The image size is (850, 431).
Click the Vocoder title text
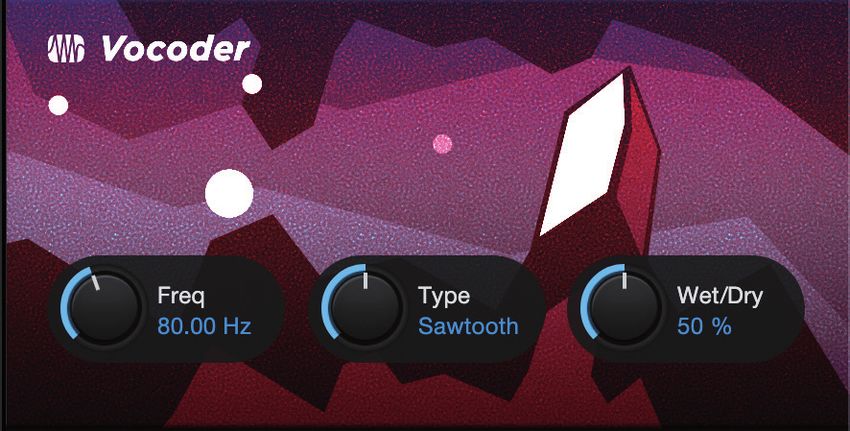pyautogui.click(x=175, y=49)
